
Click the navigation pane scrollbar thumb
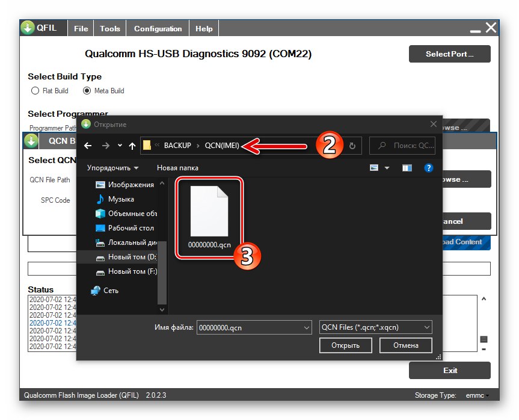click(x=162, y=273)
